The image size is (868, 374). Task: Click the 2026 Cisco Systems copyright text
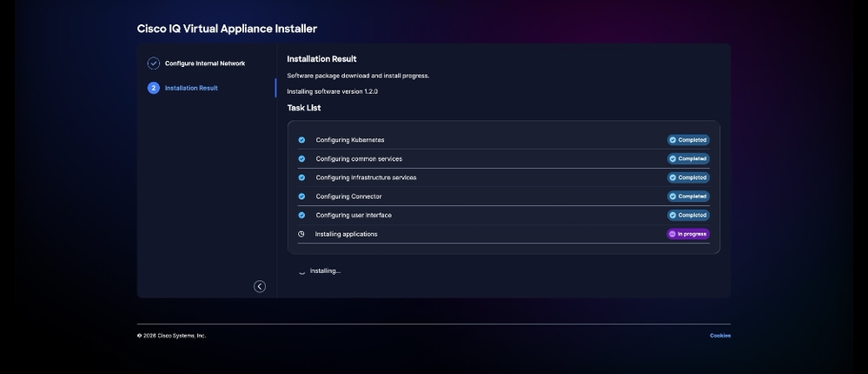point(172,336)
